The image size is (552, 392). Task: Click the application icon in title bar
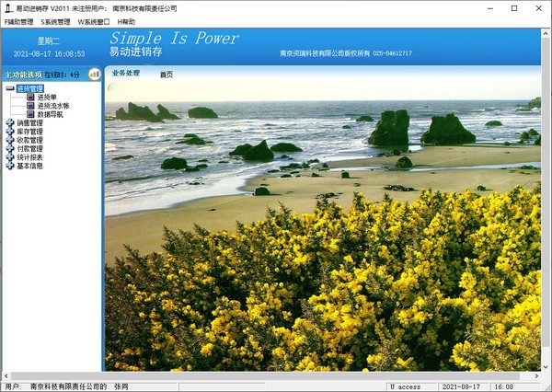[x=7, y=6]
